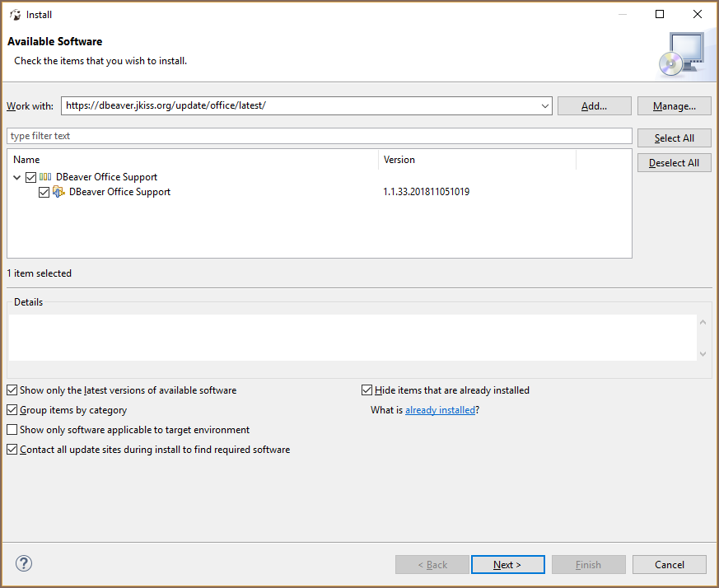
Task: Click the help question mark icon
Action: pyautogui.click(x=24, y=564)
